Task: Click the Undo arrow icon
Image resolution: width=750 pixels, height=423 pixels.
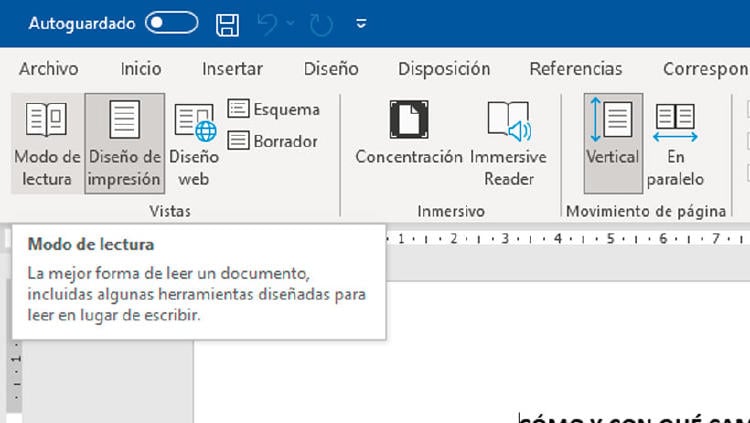Action: click(x=266, y=23)
